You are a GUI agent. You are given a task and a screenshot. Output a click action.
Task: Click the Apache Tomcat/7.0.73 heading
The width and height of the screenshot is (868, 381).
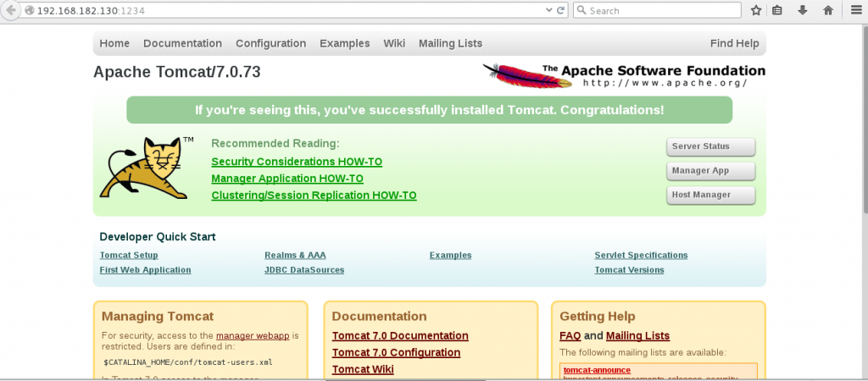[177, 73]
